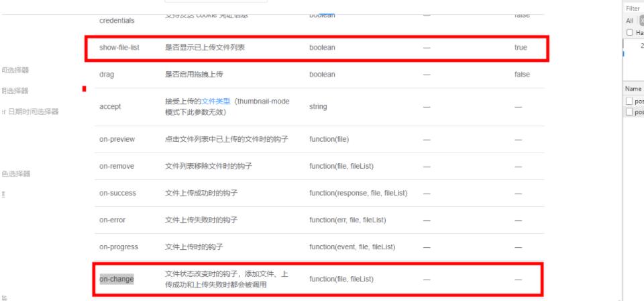644x301 pixels.
Task: Select the 颜色选择器 sidebar entry
Action: (15, 174)
